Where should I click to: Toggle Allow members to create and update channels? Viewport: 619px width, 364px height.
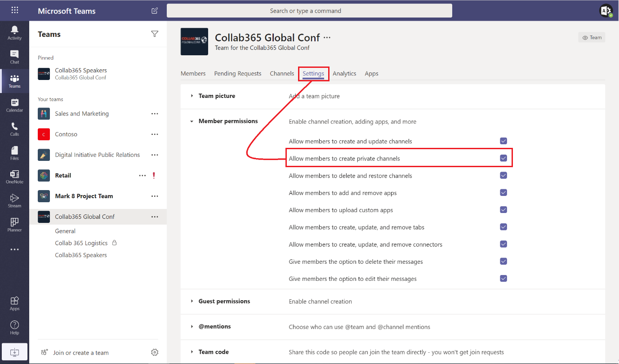[503, 141]
